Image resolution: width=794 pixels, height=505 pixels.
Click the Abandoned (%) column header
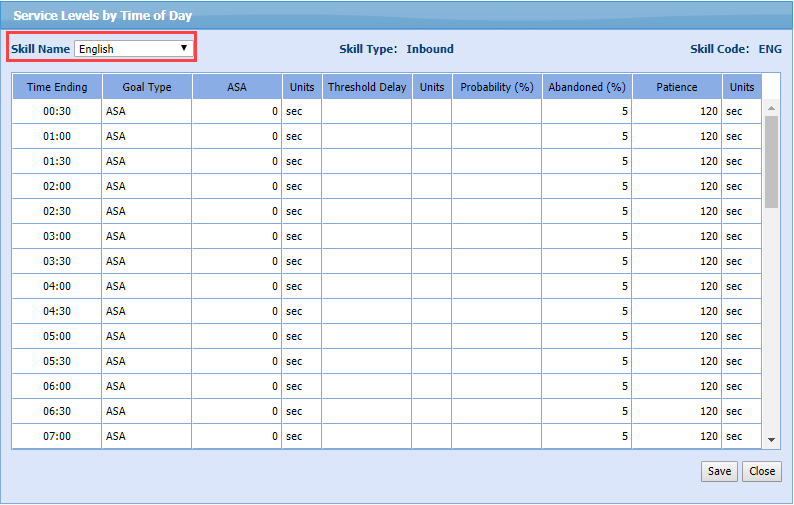[x=586, y=87]
